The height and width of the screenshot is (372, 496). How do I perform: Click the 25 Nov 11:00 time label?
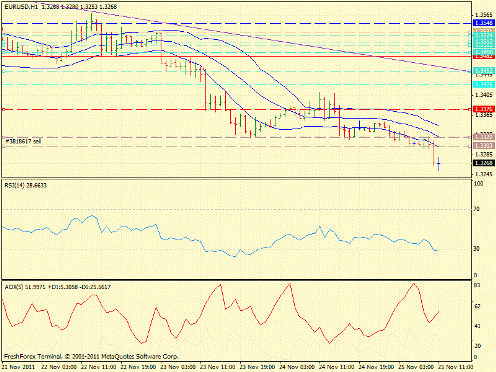456,367
